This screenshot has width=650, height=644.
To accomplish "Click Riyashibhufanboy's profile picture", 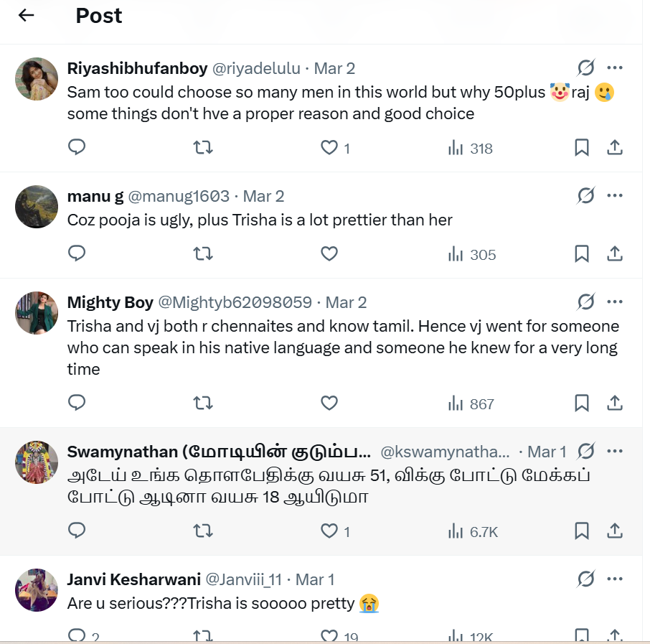I will pos(37,79).
